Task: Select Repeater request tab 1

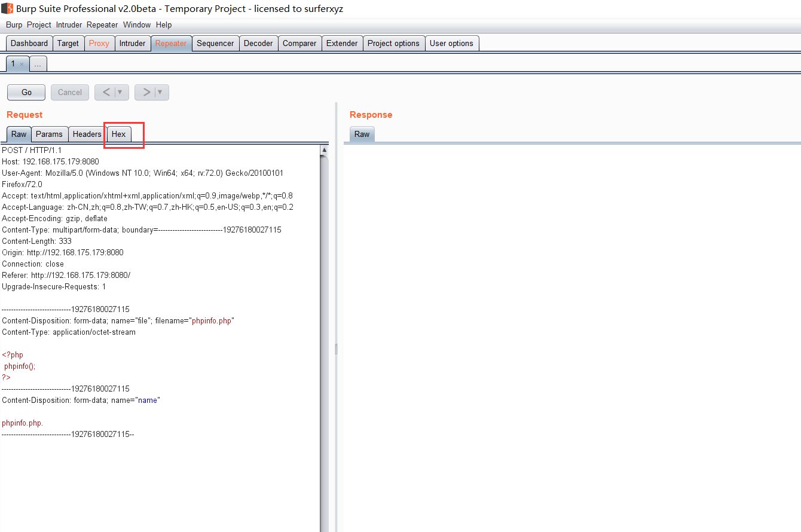Action: click(x=13, y=64)
